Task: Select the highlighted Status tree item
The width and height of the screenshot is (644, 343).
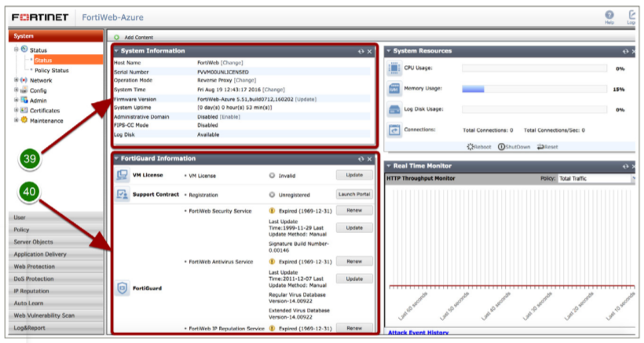Action: [68, 60]
